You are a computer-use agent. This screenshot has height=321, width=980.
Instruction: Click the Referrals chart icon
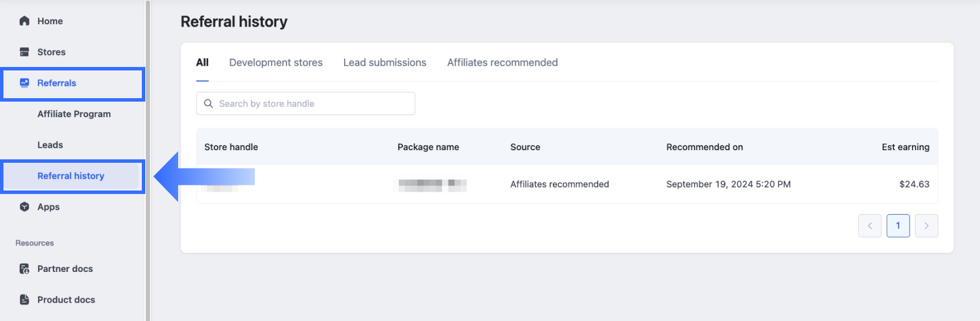(x=24, y=83)
